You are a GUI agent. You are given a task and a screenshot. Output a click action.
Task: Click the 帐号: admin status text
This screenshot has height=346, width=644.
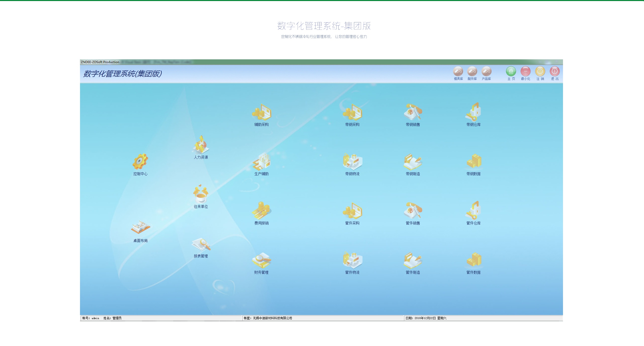pyautogui.click(x=91, y=318)
